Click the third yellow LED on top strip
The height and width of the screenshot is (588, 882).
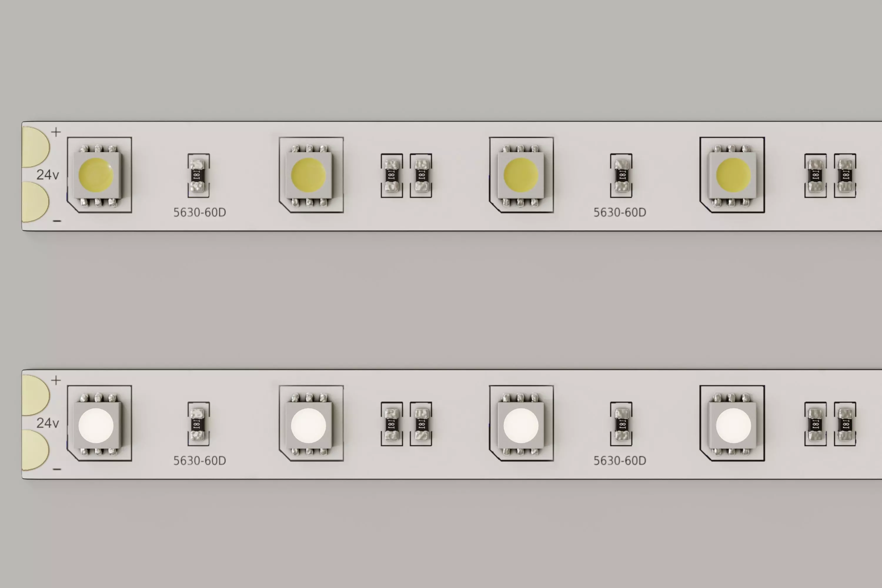tap(521, 176)
